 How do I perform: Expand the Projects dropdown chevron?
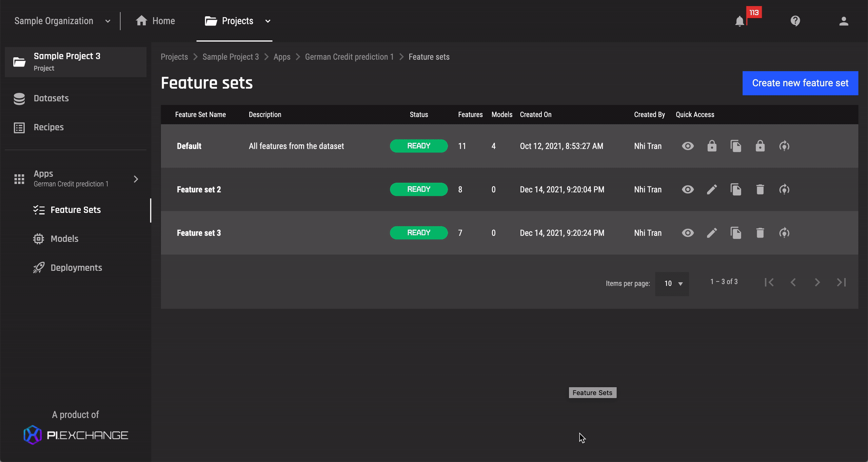point(268,21)
